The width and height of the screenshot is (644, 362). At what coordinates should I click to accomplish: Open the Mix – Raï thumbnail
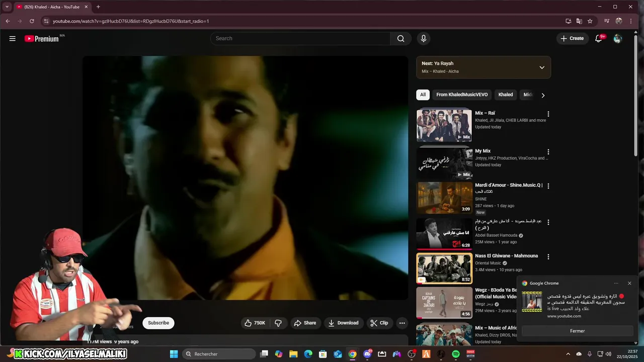pos(444,125)
